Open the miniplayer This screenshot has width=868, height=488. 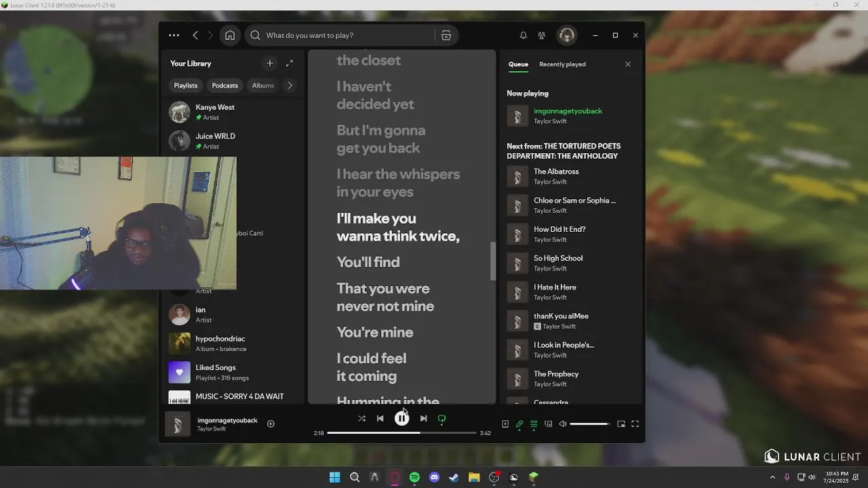point(620,424)
